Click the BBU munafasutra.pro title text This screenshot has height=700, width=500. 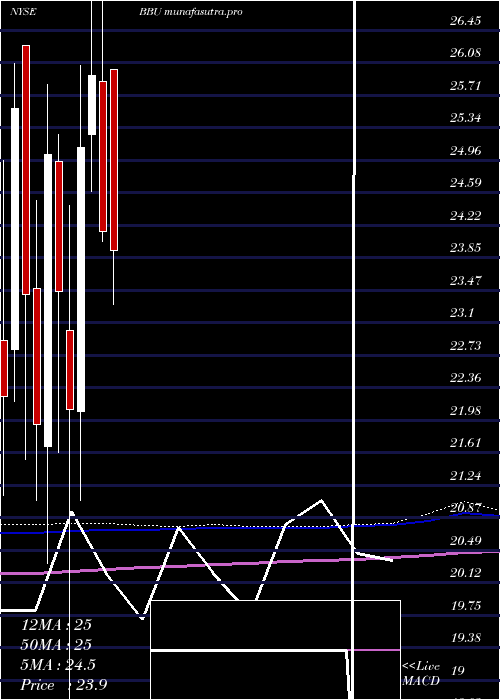tap(192, 12)
